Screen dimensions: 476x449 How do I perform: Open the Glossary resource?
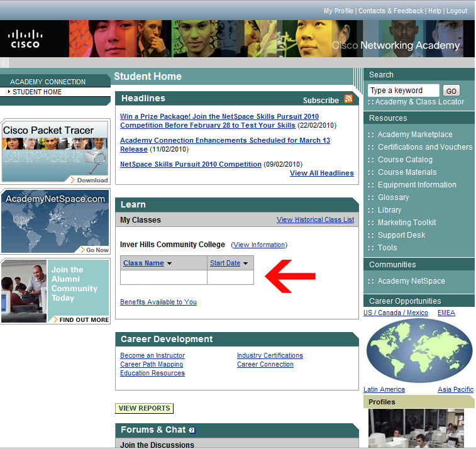(393, 197)
